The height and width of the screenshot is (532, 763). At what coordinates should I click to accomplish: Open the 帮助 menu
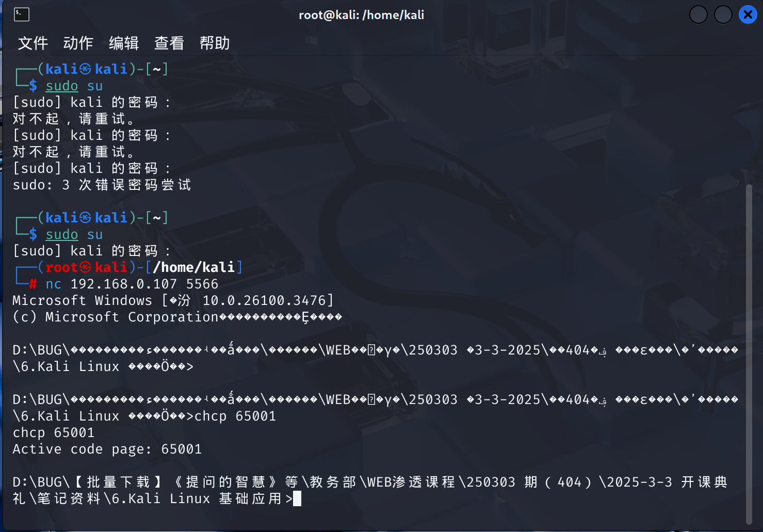point(215,43)
